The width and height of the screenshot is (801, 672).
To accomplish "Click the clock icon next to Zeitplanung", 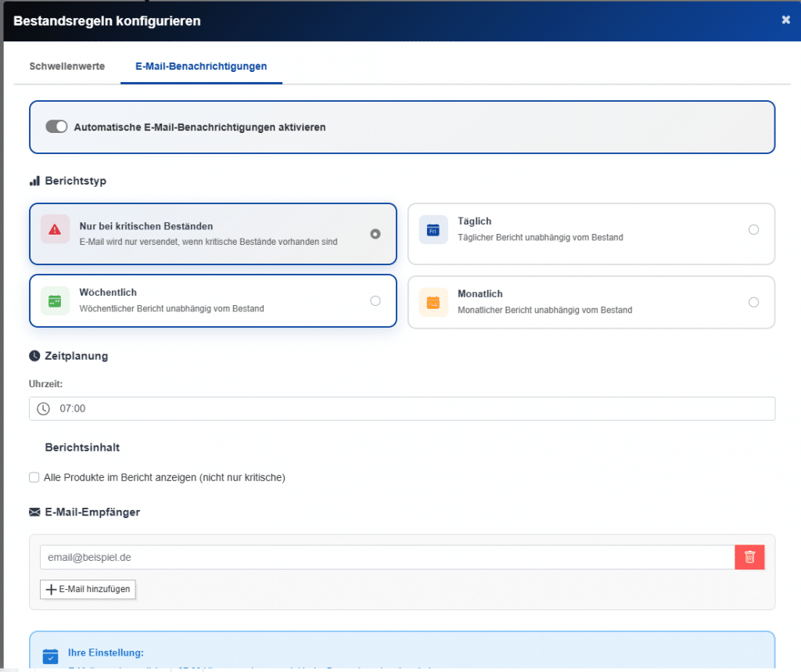I will pos(33,355).
